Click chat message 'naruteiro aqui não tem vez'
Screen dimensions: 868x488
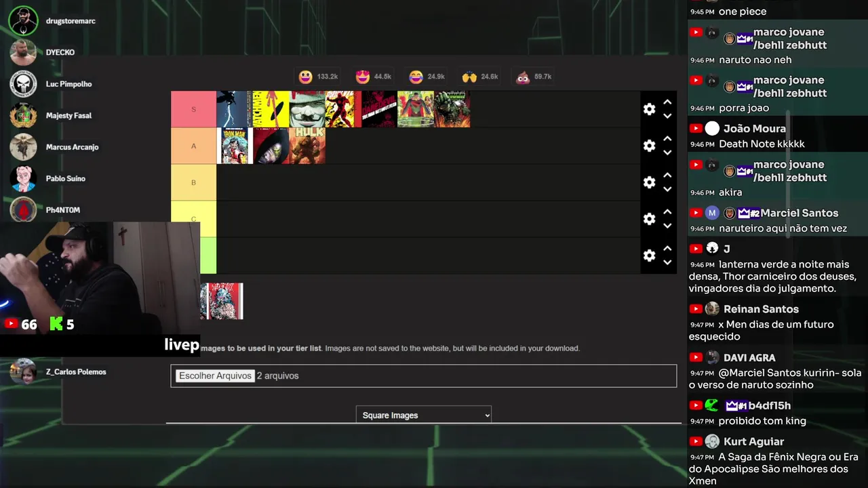pos(783,228)
